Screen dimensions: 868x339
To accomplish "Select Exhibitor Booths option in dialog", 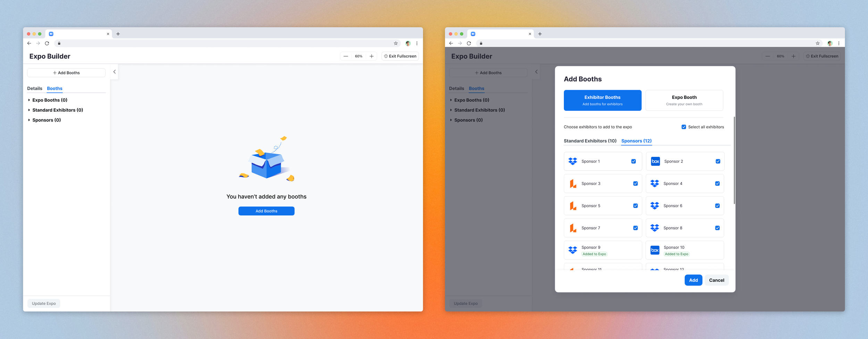I will point(602,100).
